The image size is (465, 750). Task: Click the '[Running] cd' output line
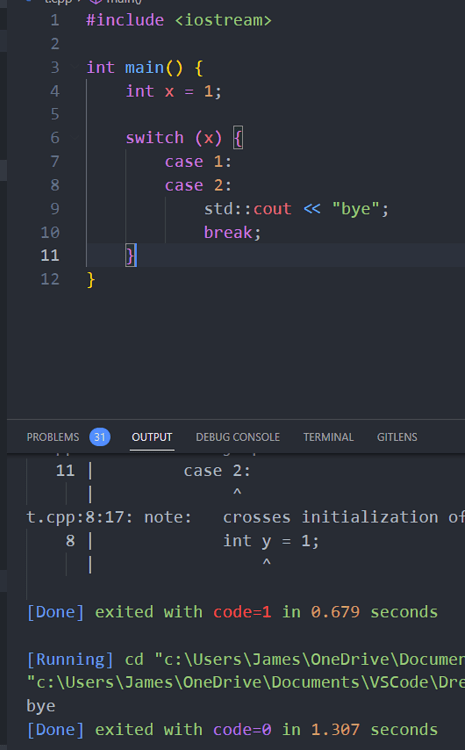(x=245, y=659)
